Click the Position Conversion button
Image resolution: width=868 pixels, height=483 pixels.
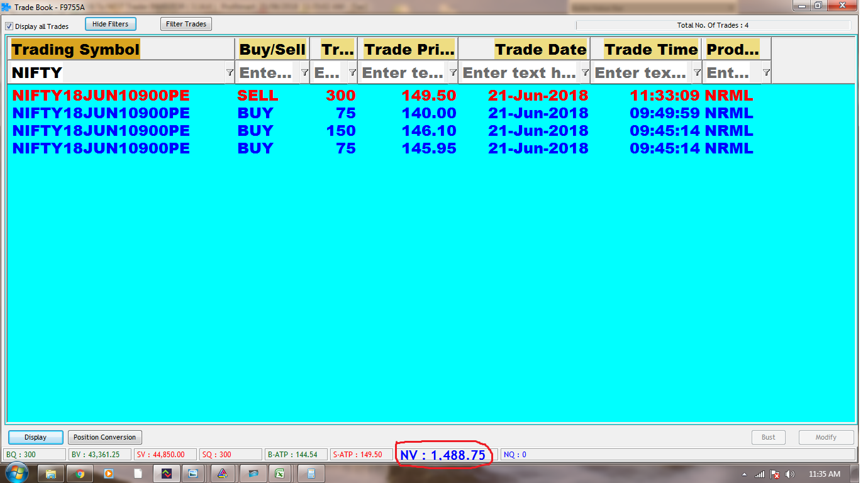click(104, 437)
